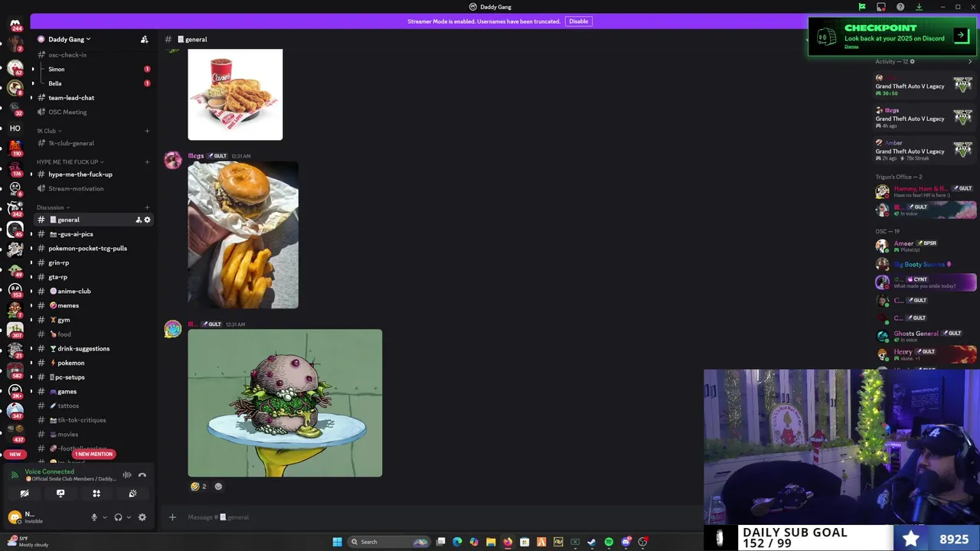Viewport: 980px width, 551px height.
Task: View the burger and fries photo
Action: (243, 235)
